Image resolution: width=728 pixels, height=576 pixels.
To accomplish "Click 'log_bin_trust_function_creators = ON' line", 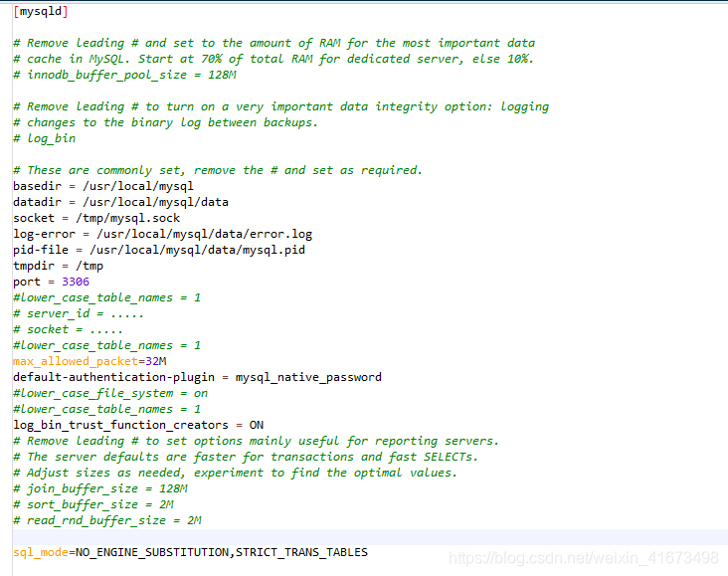I will pos(138,425).
